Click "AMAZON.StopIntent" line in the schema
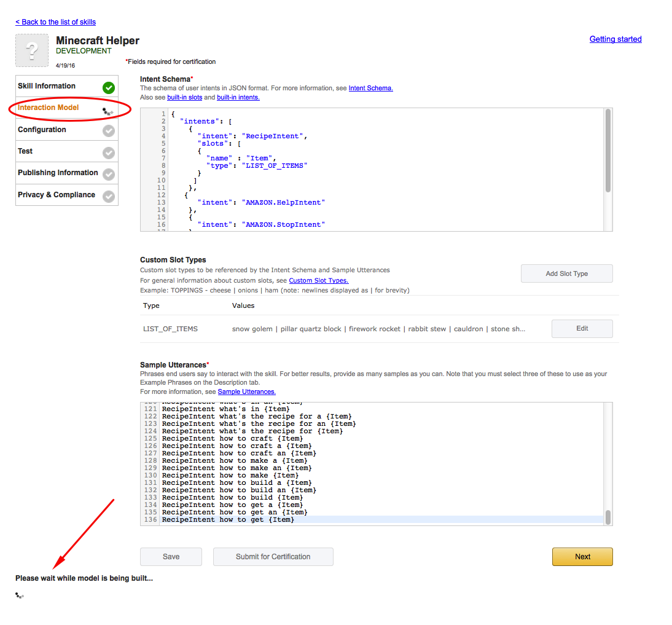 tap(261, 225)
